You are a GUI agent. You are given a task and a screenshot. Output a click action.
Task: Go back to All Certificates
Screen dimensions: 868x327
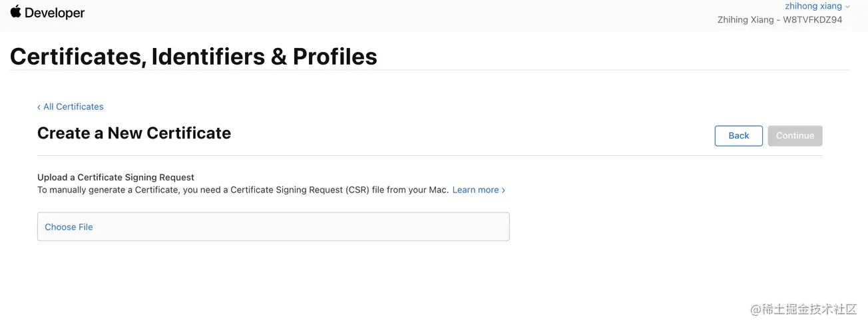point(73,107)
